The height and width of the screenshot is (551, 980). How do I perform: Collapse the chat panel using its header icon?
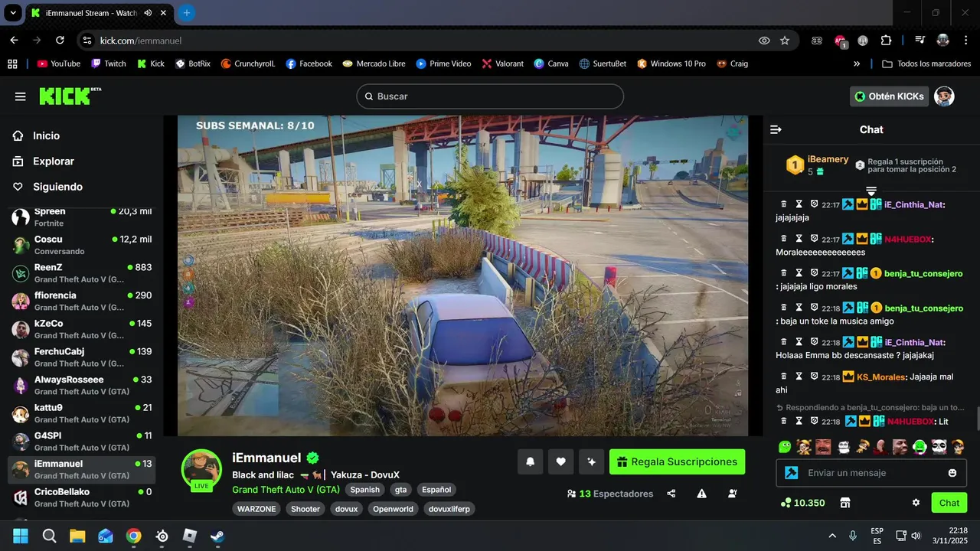(x=776, y=129)
